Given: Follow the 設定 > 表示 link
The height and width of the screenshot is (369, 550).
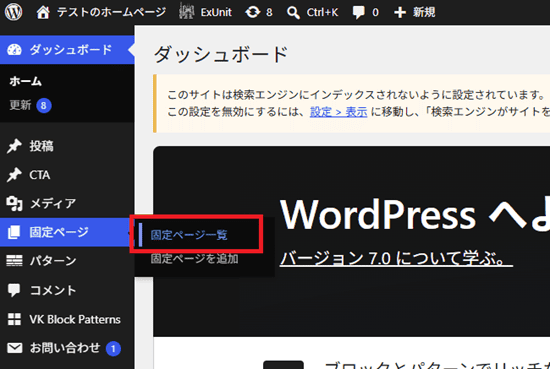Looking at the screenshot, I should [338, 112].
